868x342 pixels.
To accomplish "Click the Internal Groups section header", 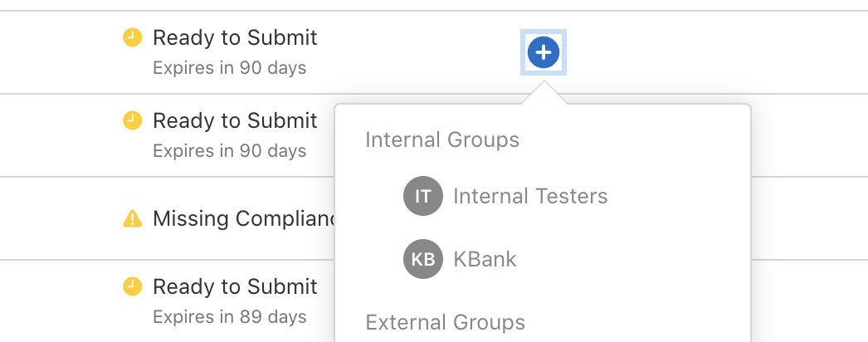I will [442, 139].
